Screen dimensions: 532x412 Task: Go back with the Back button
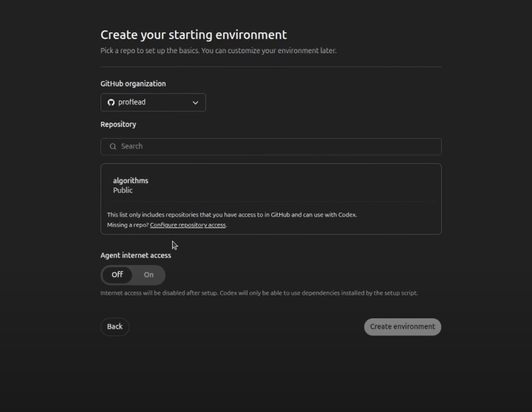(115, 326)
